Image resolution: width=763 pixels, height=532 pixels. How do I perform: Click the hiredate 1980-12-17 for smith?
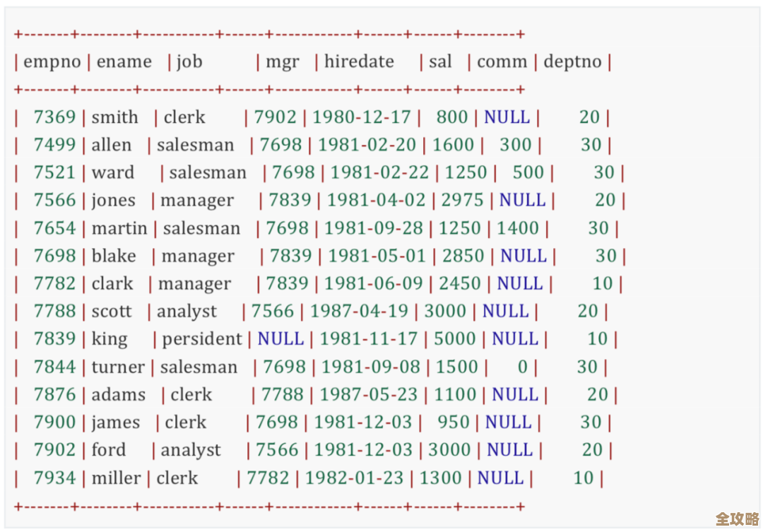click(x=362, y=117)
